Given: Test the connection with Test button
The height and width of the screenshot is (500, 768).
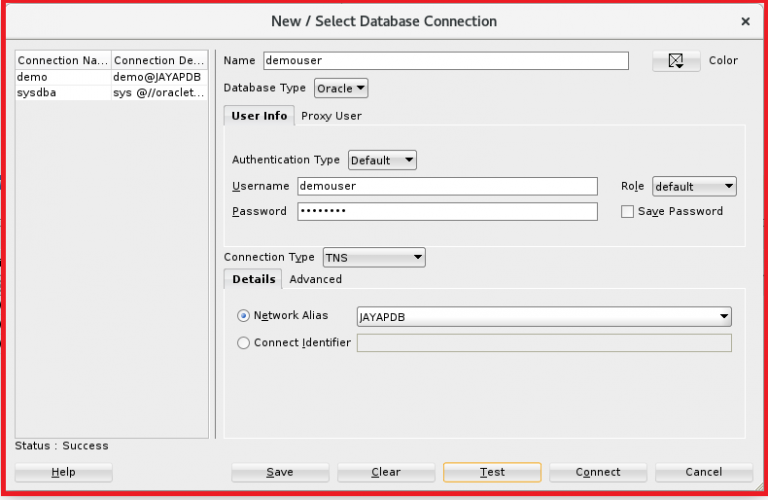Looking at the screenshot, I should click(492, 472).
